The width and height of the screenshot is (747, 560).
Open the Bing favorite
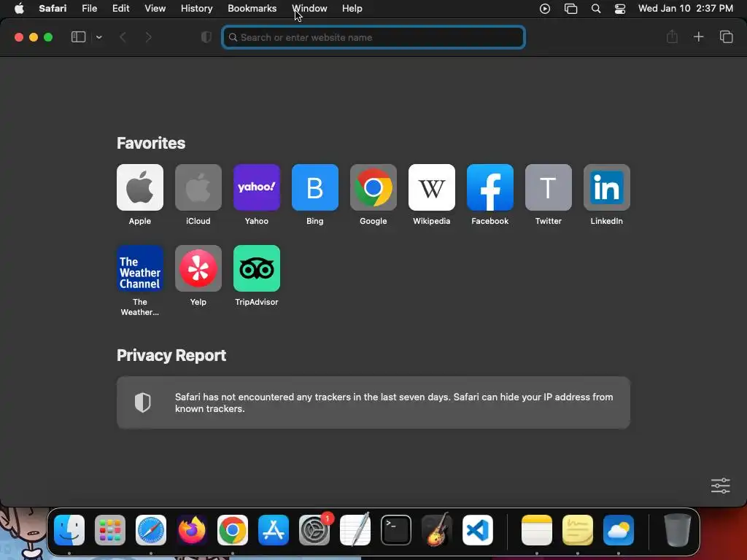click(315, 187)
